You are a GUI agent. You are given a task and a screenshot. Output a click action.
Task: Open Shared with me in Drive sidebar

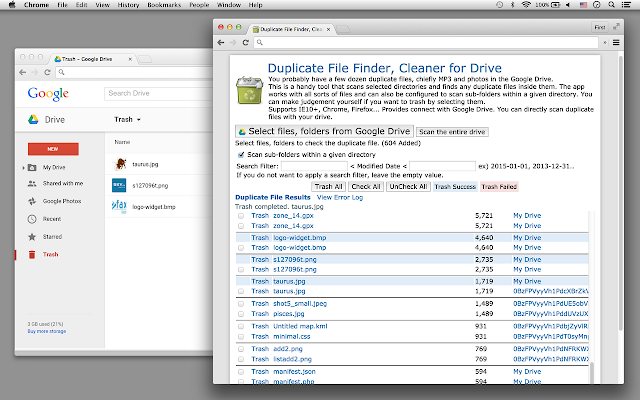click(x=62, y=184)
